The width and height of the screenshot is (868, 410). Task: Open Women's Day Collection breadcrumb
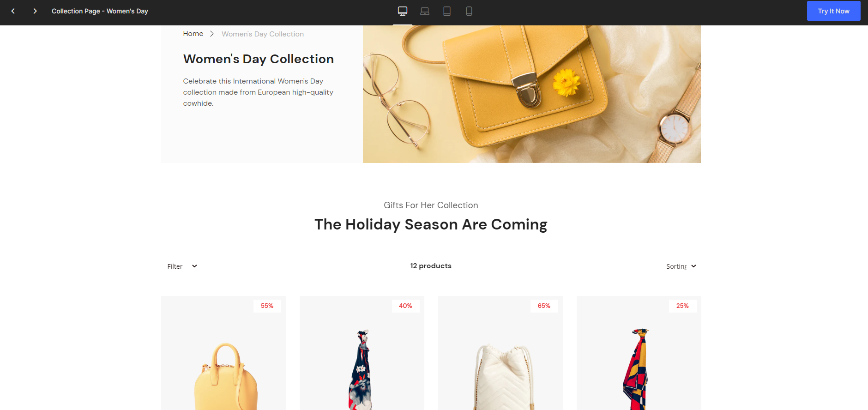pos(263,34)
